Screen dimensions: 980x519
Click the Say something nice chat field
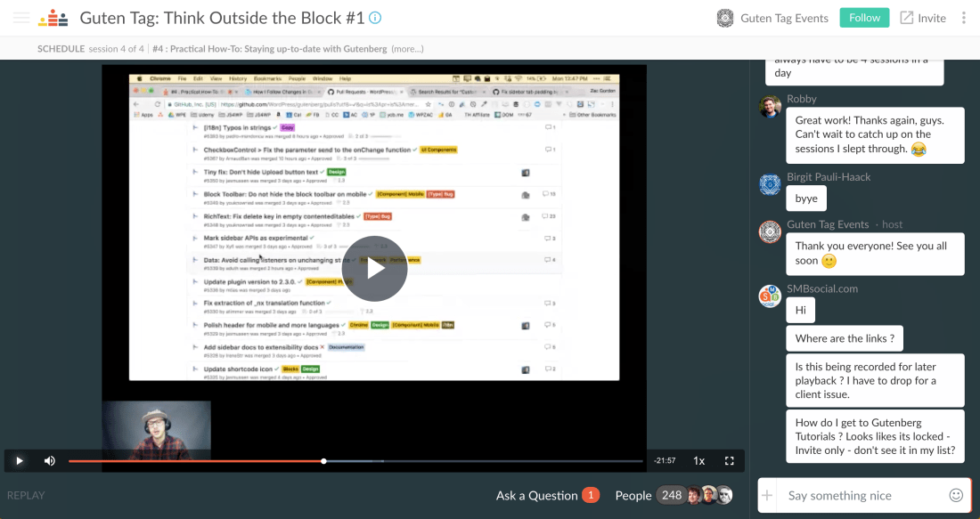(x=855, y=495)
